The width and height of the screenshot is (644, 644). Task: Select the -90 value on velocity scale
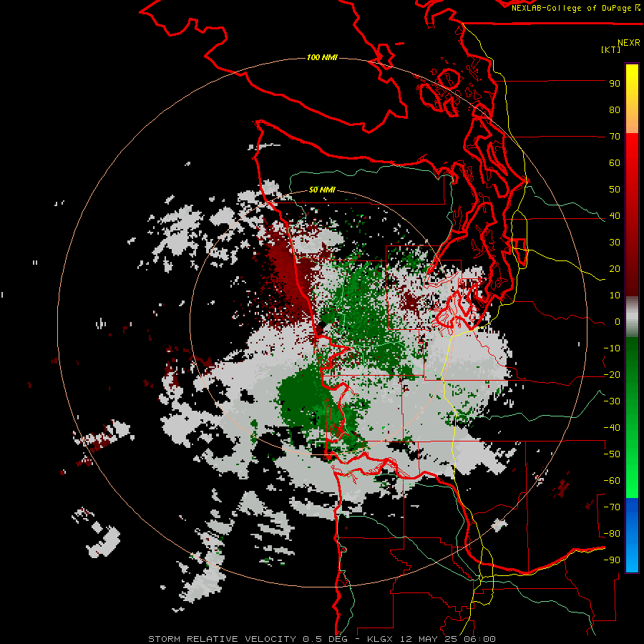pyautogui.click(x=612, y=560)
